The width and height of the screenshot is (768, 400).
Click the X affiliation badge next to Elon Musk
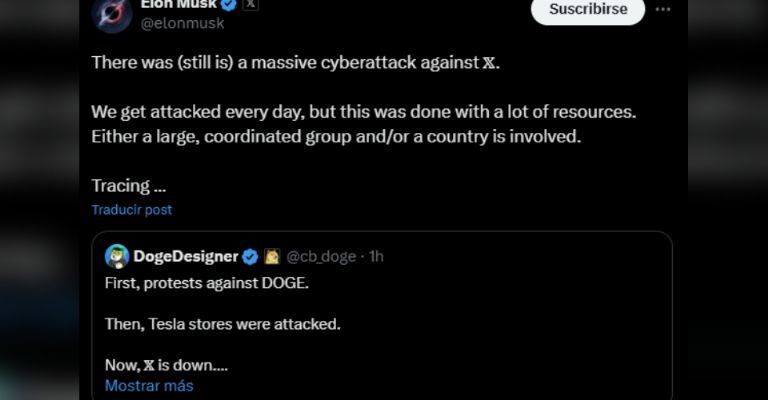tap(251, 5)
